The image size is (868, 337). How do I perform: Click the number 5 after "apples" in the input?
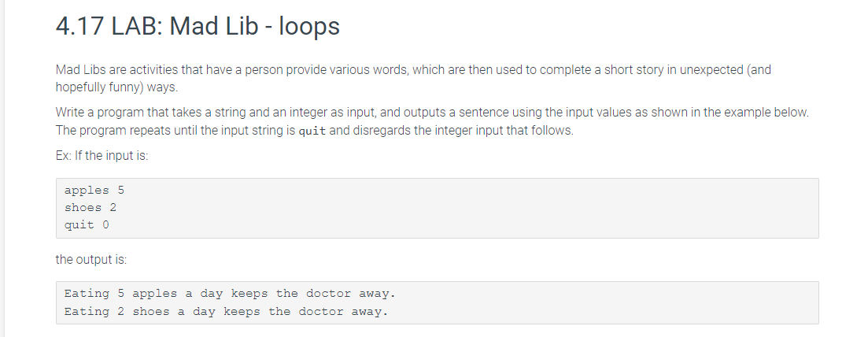[x=120, y=190]
